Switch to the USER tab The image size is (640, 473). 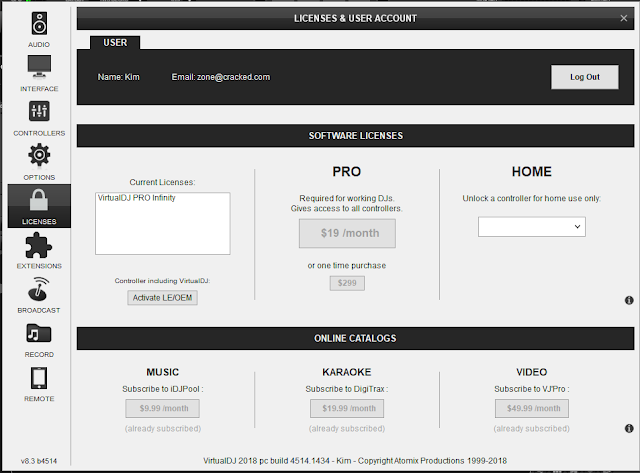(115, 42)
